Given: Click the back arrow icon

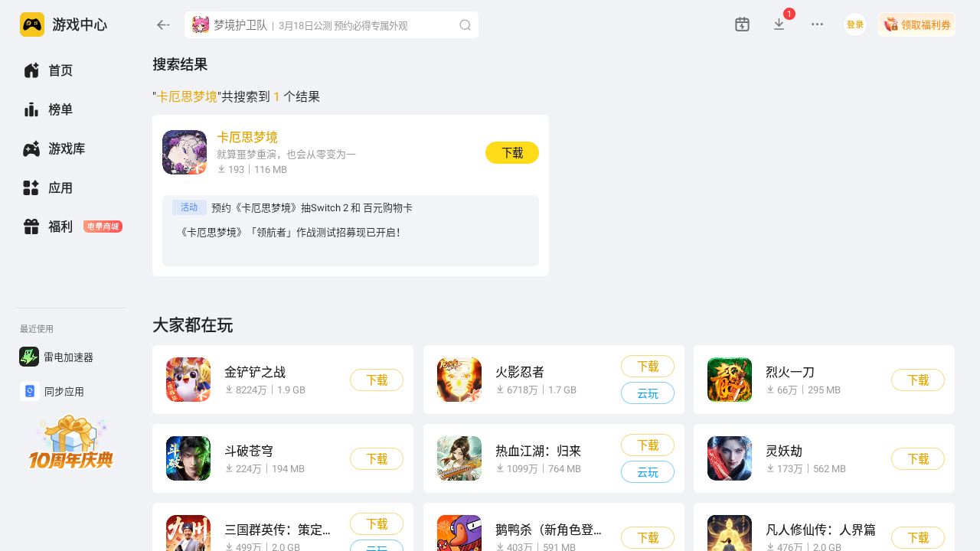Looking at the screenshot, I should point(163,25).
